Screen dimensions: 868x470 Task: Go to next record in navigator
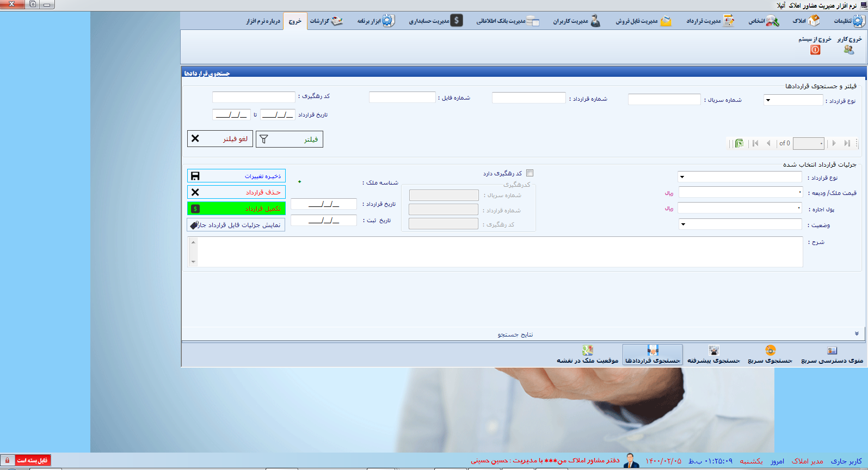[x=834, y=143]
